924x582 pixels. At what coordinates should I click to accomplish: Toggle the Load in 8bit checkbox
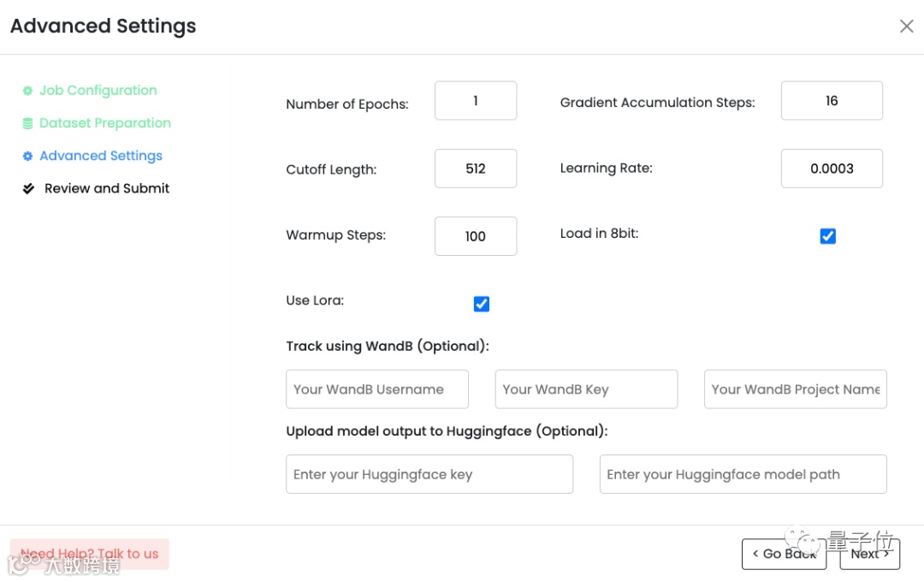coord(827,236)
